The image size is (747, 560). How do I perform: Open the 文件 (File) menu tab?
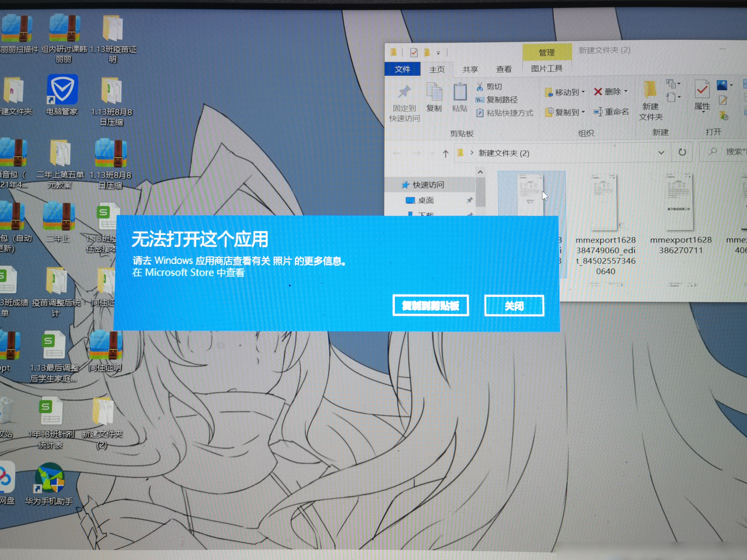402,69
